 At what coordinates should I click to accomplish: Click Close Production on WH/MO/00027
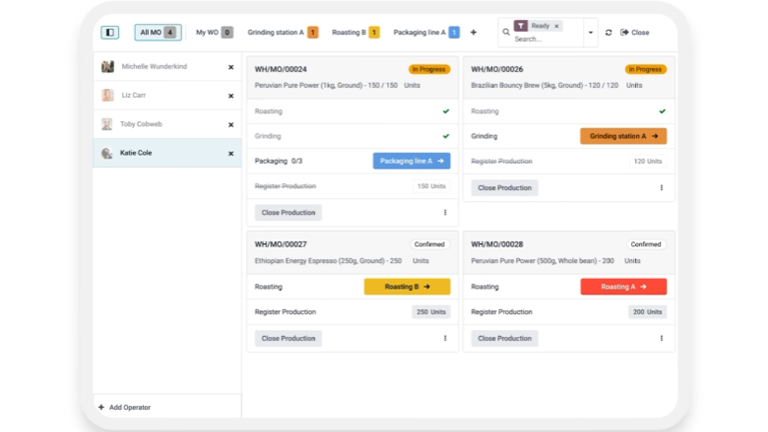[x=288, y=338]
